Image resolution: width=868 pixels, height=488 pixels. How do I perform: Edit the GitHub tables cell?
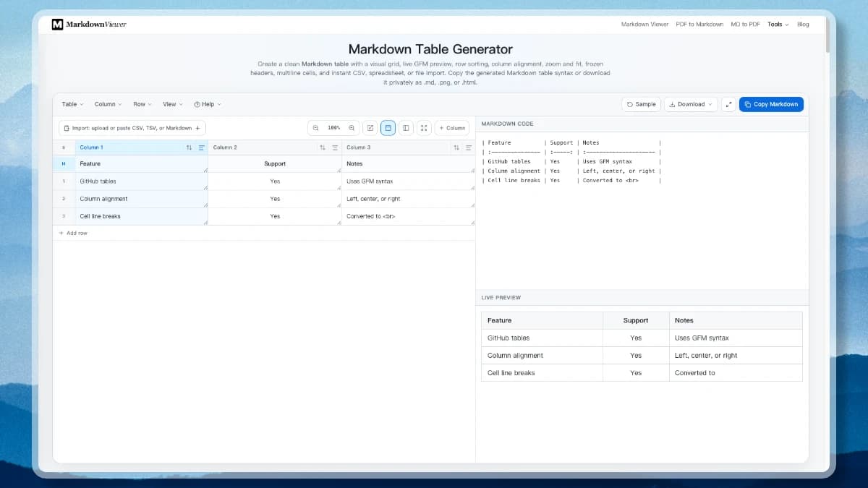tap(141, 181)
